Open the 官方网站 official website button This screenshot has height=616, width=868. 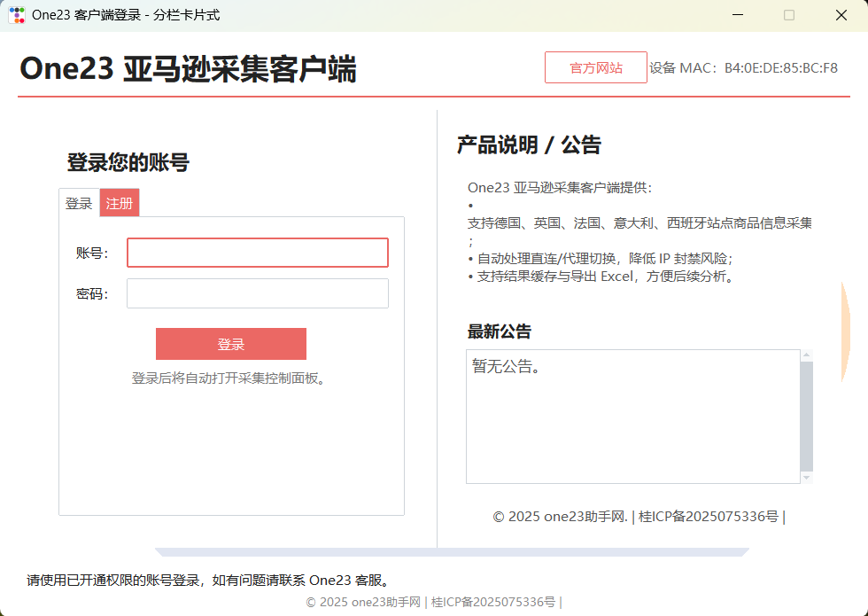tap(595, 66)
